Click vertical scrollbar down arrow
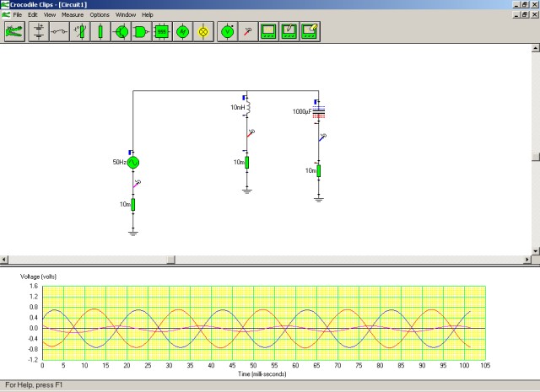 click(x=536, y=251)
